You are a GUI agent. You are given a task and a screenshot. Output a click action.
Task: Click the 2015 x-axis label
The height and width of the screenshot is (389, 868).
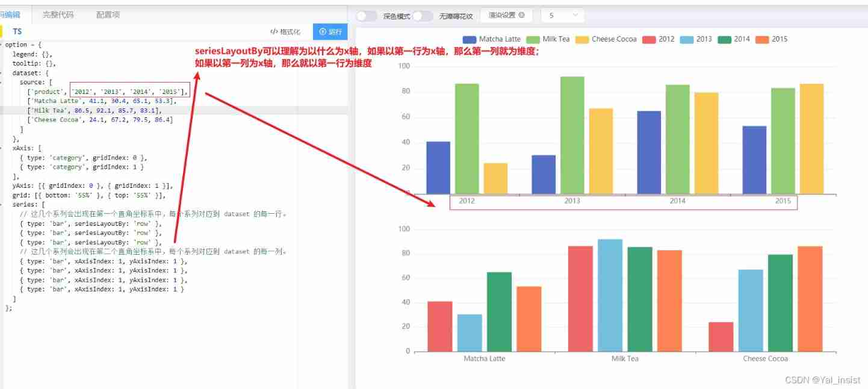click(783, 201)
